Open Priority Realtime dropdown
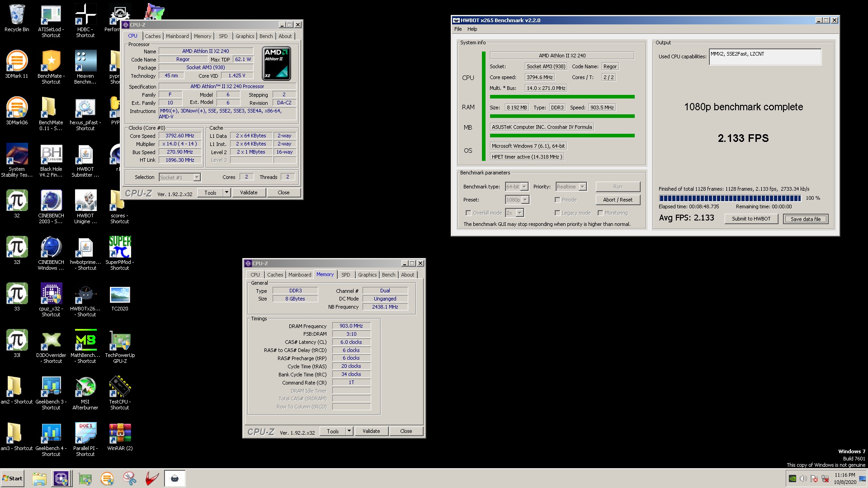The width and height of the screenshot is (868, 488). pyautogui.click(x=583, y=187)
